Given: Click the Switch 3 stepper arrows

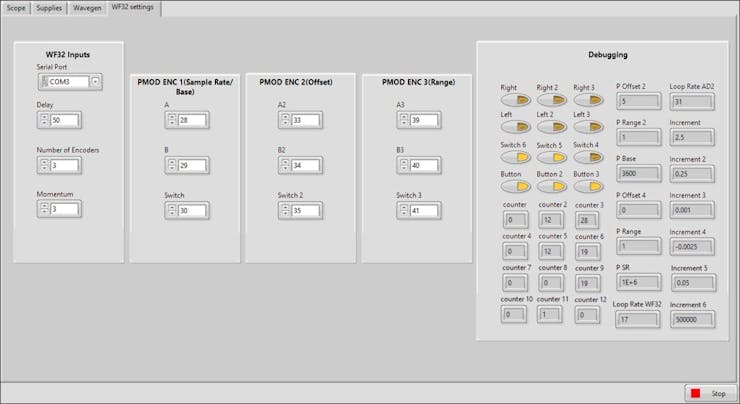Looking at the screenshot, I should pos(404,210).
